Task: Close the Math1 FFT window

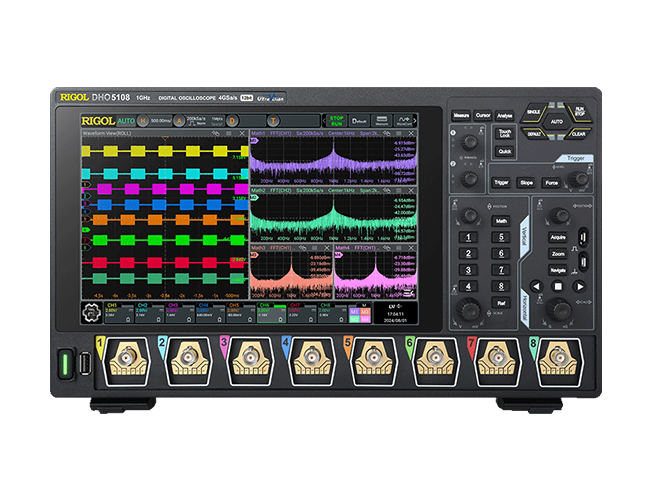Action: (411, 133)
